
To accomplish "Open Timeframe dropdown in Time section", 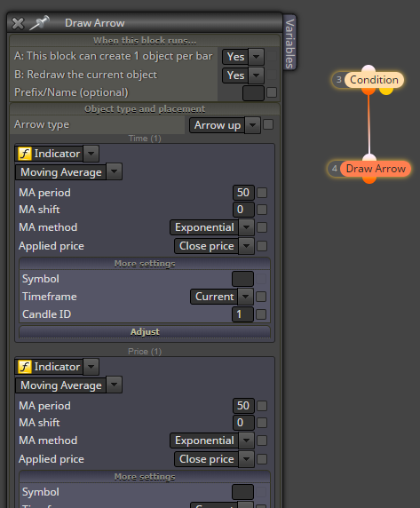I will click(x=245, y=297).
